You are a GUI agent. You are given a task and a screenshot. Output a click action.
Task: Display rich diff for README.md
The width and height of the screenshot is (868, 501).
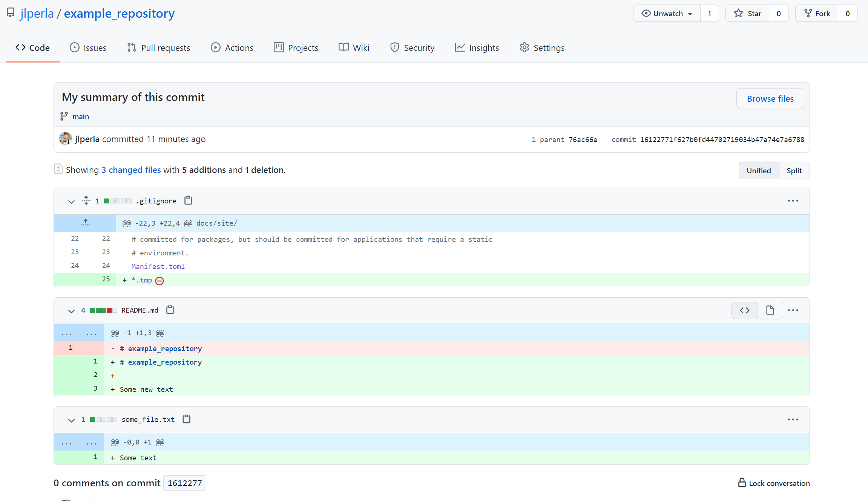[770, 310]
